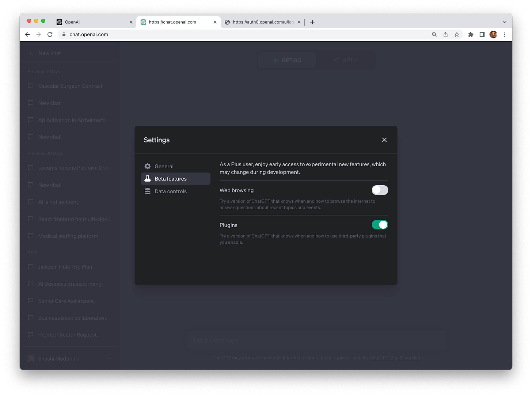The image size is (532, 396).
Task: Open the Shashi Mudunuri profile avatar
Action: tap(30, 358)
